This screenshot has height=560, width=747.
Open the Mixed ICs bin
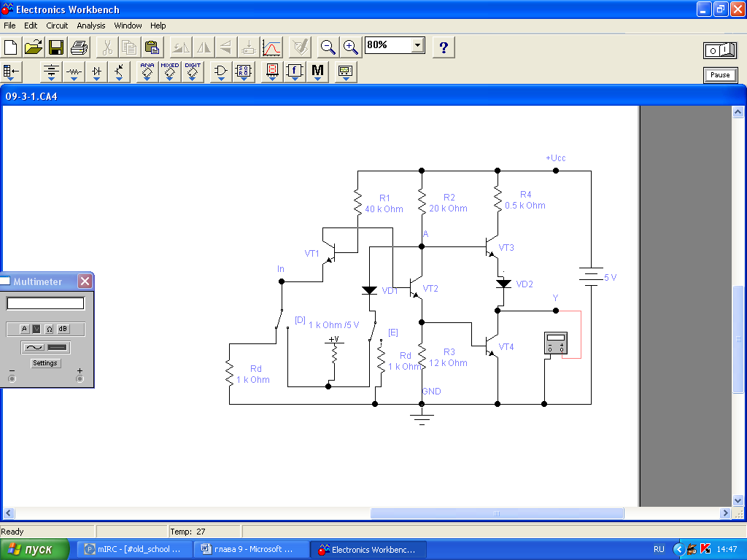pos(169,72)
